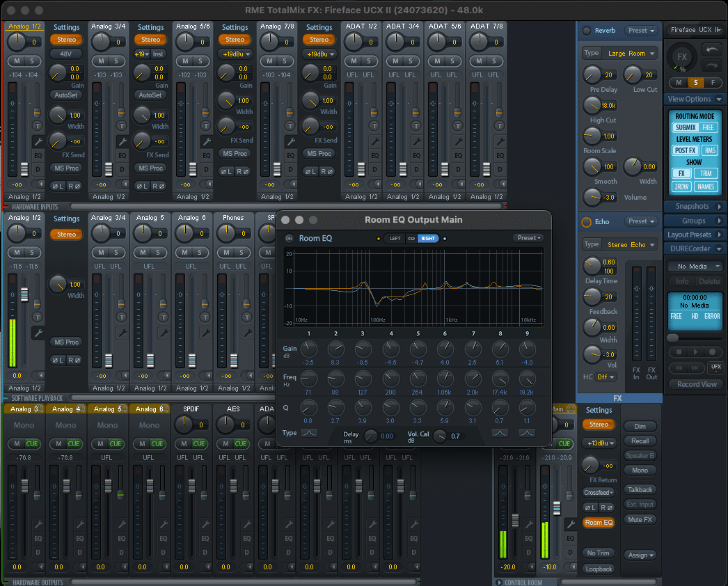Invert left phase on Main output settings
The height and width of the screenshot is (586, 728).
click(x=591, y=507)
